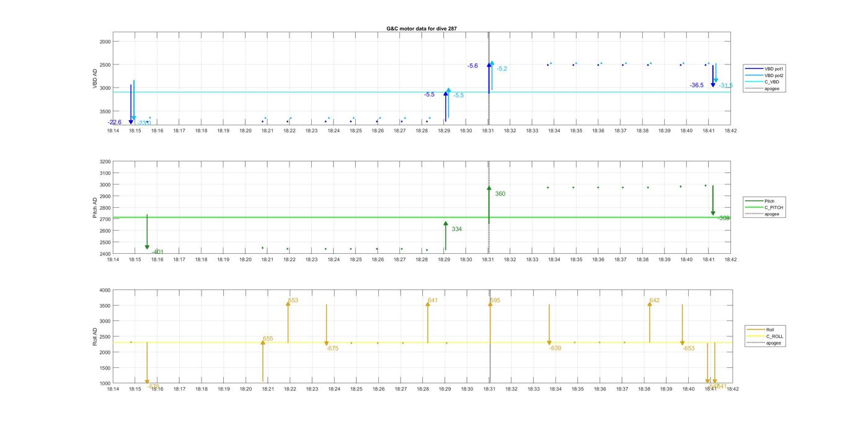Click the "-675" roll data label
Viewport: 868px width, 430px height.
click(332, 348)
